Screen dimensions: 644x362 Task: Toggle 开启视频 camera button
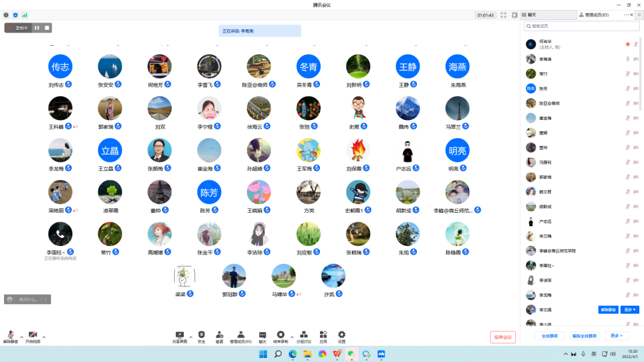(x=33, y=336)
